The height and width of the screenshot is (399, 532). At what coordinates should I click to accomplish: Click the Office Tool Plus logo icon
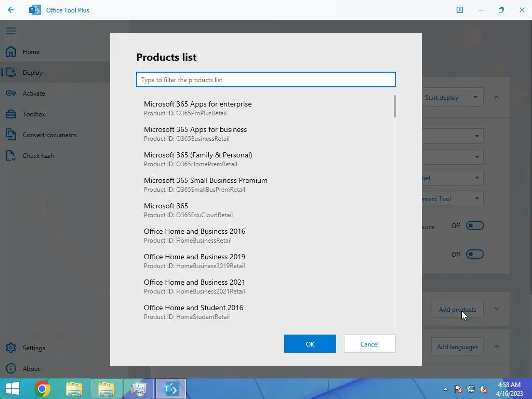[x=35, y=10]
